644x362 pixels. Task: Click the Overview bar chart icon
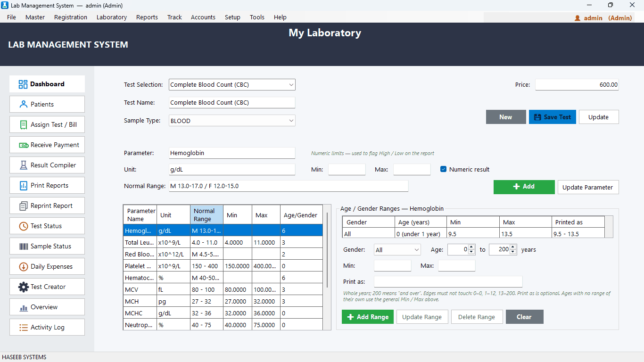click(x=23, y=308)
